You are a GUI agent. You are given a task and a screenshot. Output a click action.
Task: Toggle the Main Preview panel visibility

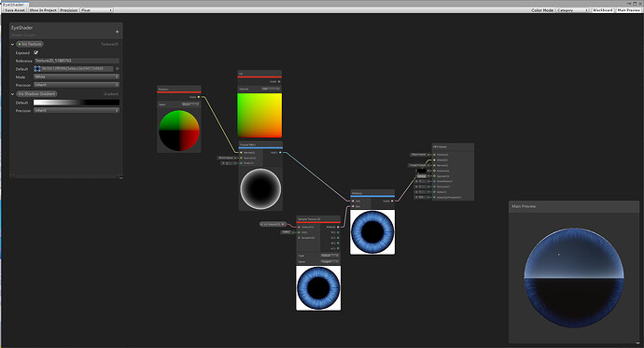point(628,10)
